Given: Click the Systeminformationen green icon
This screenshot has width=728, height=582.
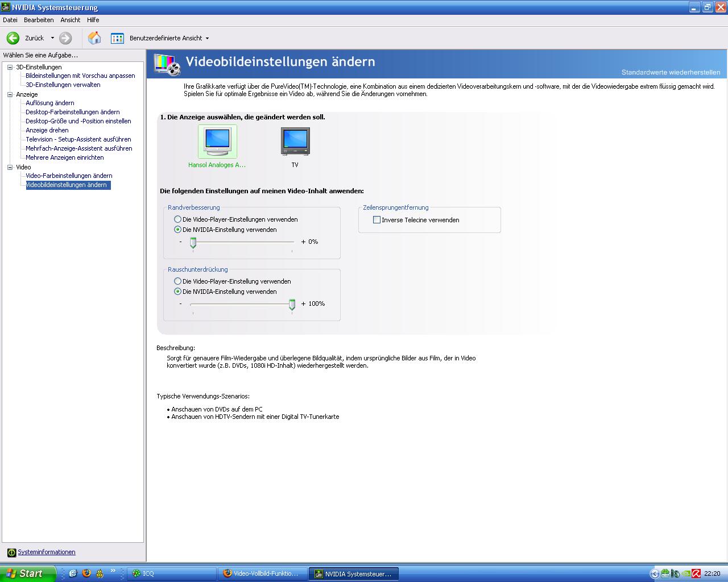Looking at the screenshot, I should pos(11,552).
